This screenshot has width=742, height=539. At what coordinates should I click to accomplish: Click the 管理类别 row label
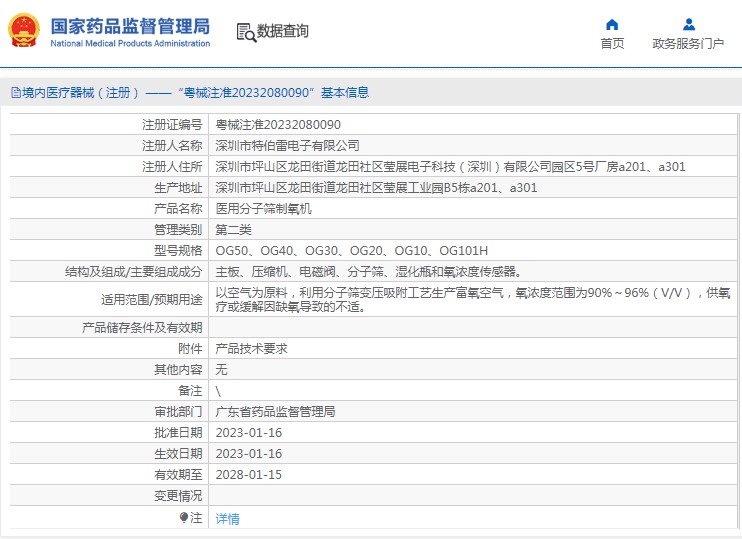coord(178,230)
